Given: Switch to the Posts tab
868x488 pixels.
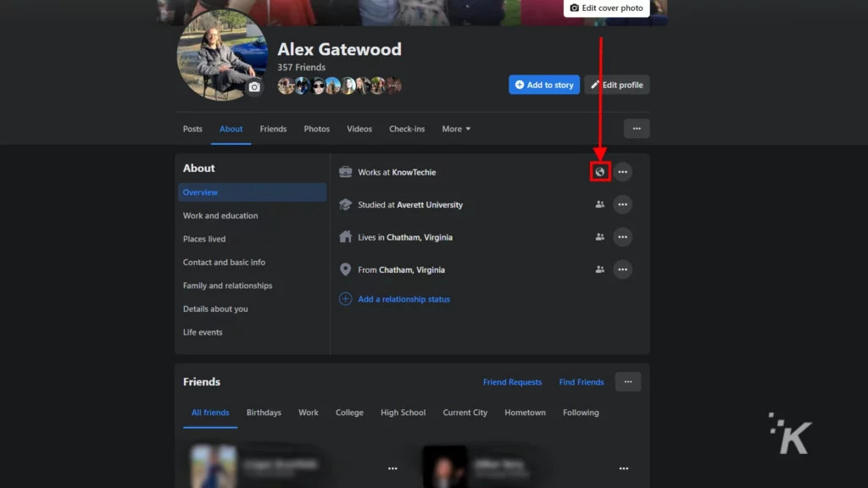Looking at the screenshot, I should point(192,129).
